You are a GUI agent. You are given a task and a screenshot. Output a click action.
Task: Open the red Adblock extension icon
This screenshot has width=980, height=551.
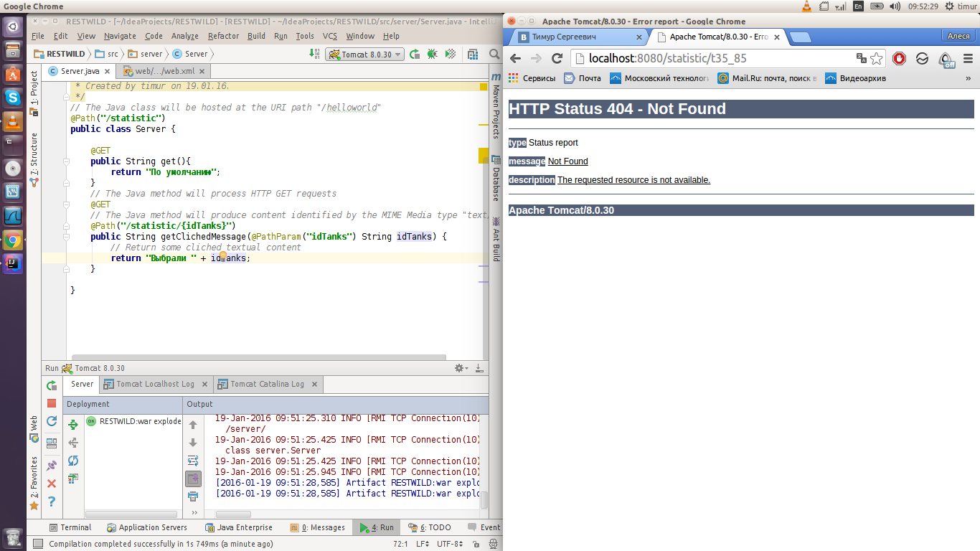coord(899,59)
